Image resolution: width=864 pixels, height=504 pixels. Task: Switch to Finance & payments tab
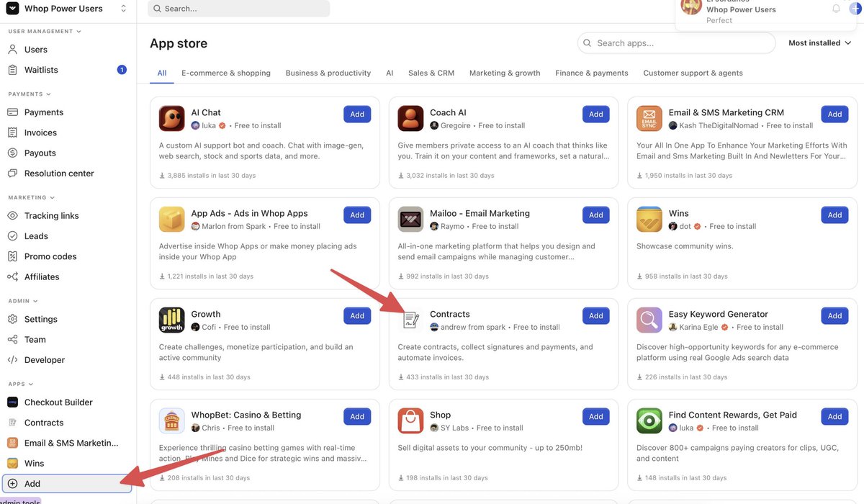click(x=592, y=73)
